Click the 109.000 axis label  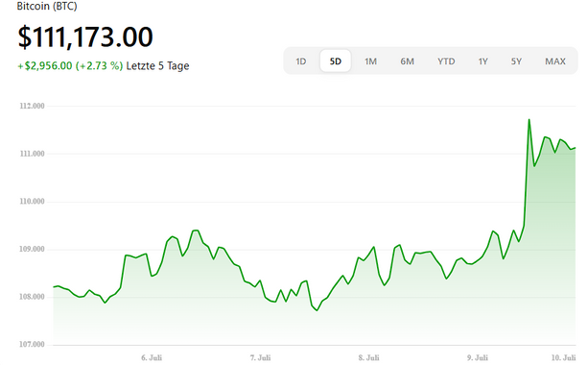point(32,249)
